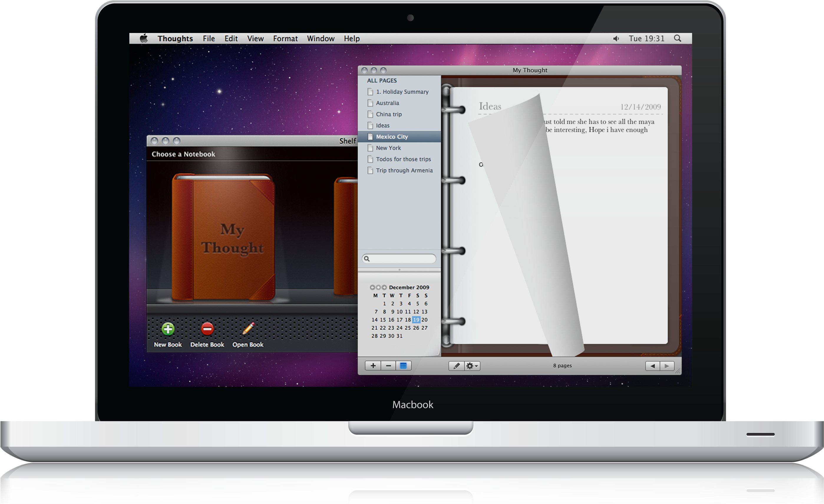Open the File menu
Image resolution: width=824 pixels, height=504 pixels.
click(x=209, y=39)
